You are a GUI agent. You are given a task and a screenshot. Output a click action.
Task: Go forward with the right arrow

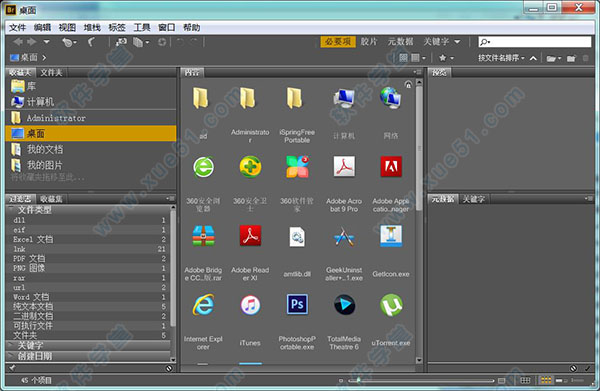point(32,42)
